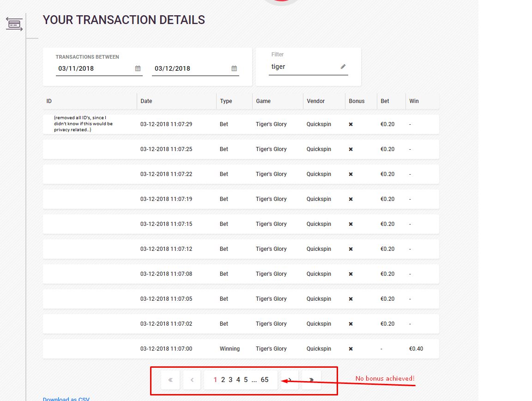Click date cell 03-12-2018 11:07:00
532x401 pixels.
(166, 349)
